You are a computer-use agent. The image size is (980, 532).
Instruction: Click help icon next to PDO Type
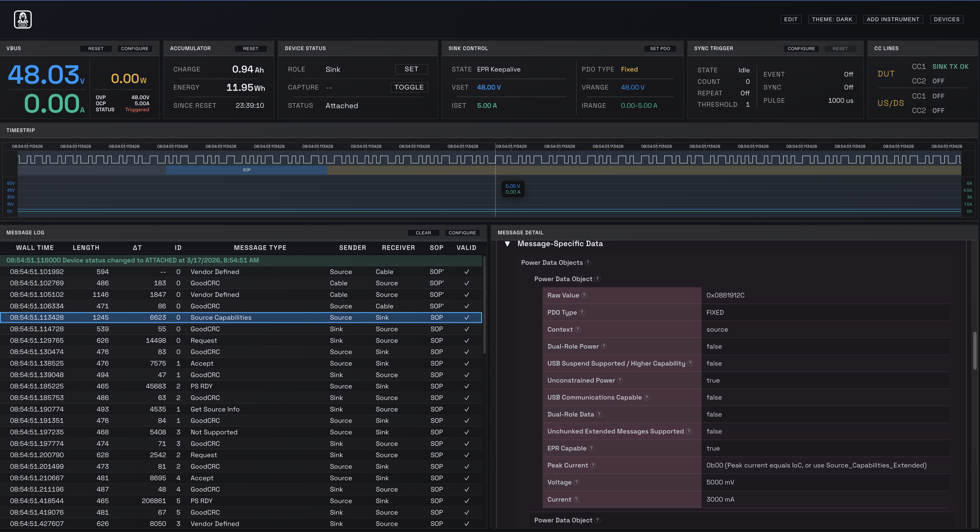582,312
